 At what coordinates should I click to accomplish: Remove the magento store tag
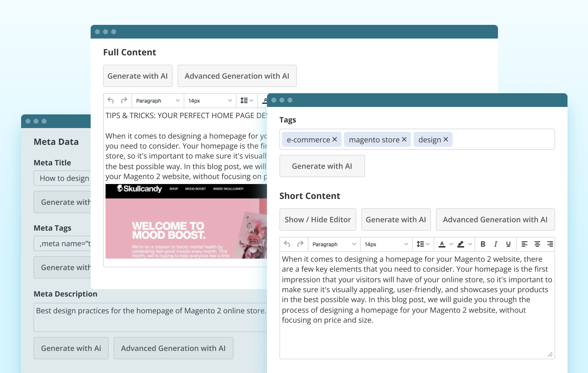click(404, 139)
